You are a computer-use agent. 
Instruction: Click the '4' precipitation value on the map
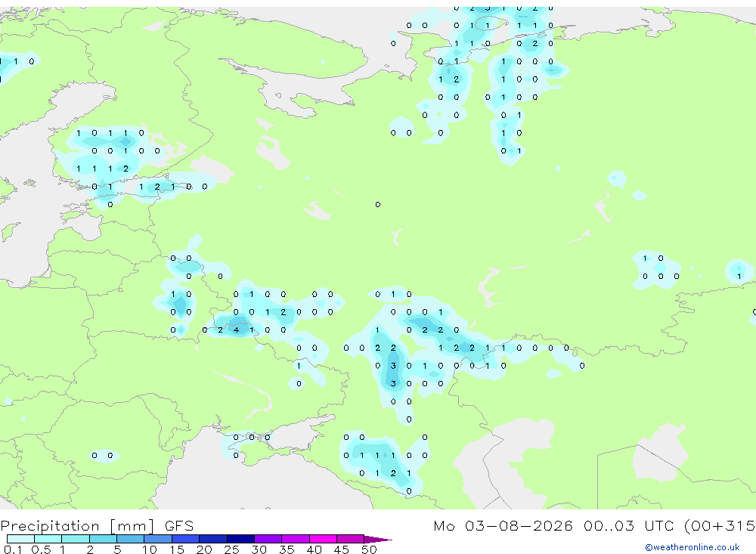(x=236, y=330)
